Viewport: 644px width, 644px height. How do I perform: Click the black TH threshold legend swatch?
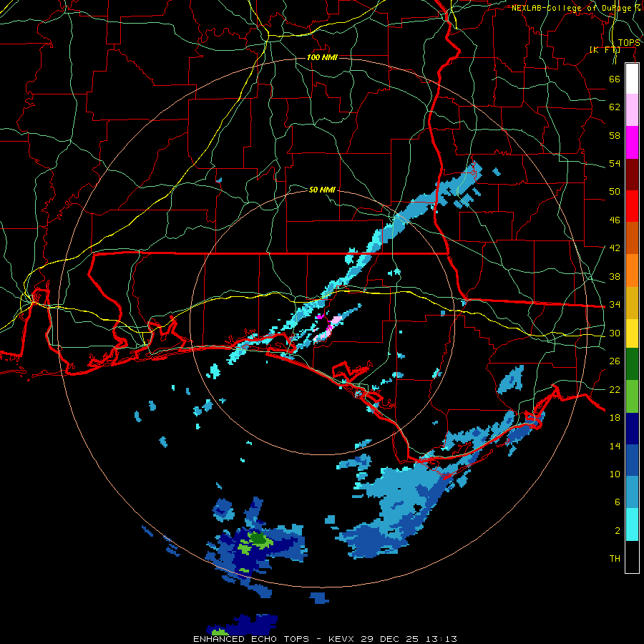[x=632, y=557]
